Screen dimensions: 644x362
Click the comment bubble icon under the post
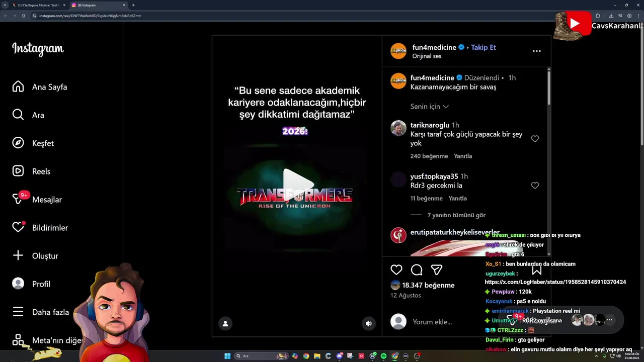tap(417, 270)
